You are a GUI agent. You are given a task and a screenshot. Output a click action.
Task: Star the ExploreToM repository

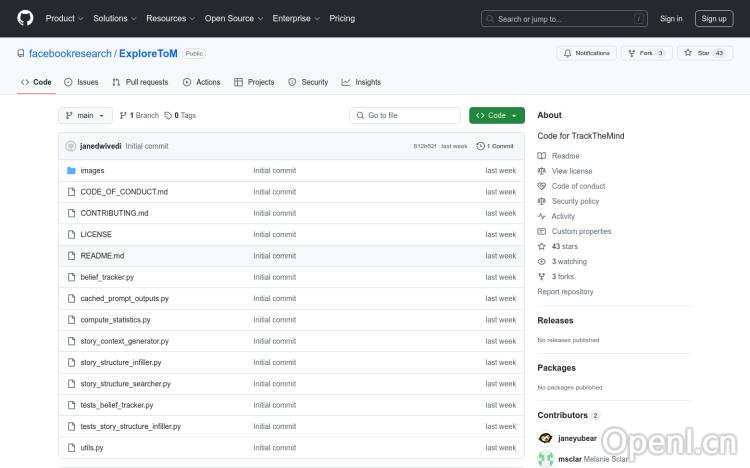coord(697,53)
